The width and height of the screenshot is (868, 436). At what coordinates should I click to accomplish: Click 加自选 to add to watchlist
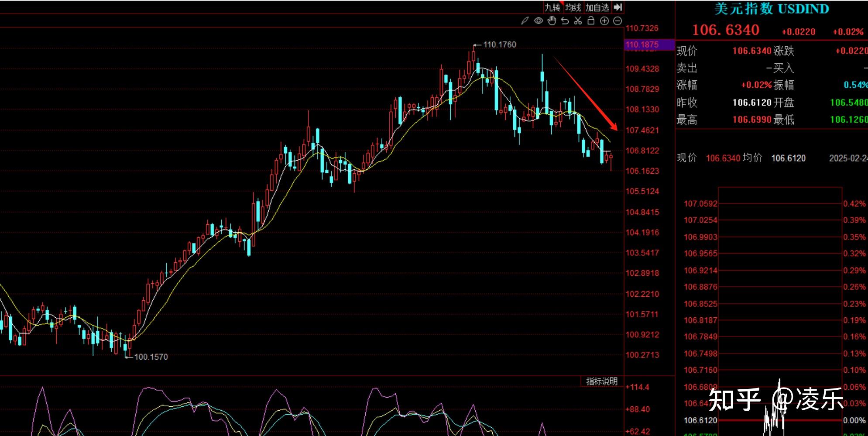click(597, 7)
